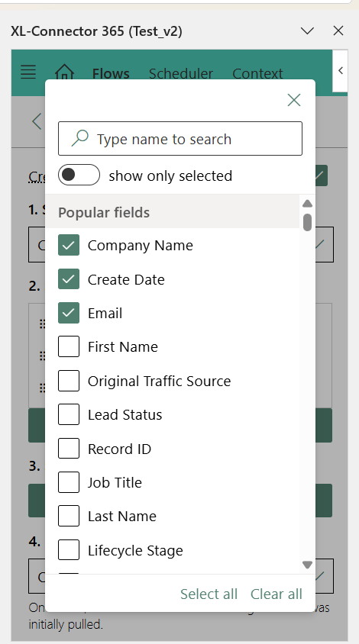Check the Last Name checkbox
Screen dimensions: 359x644
point(69,516)
